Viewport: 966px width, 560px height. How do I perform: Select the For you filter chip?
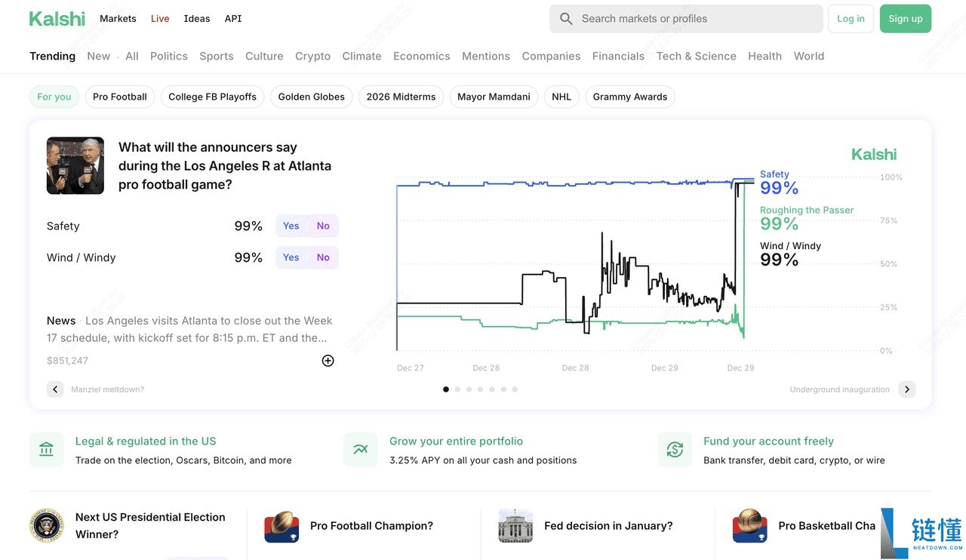pos(54,97)
